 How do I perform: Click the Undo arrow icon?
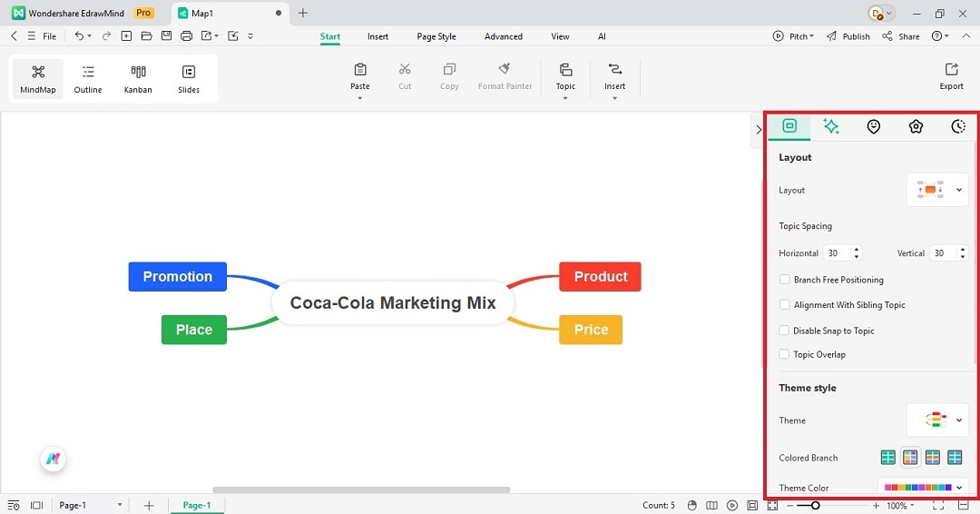coord(79,36)
